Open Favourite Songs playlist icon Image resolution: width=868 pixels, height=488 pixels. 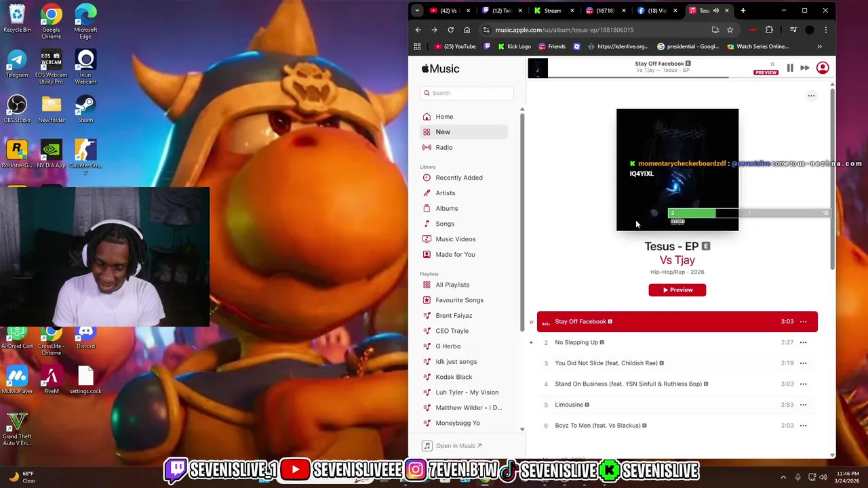[427, 300]
